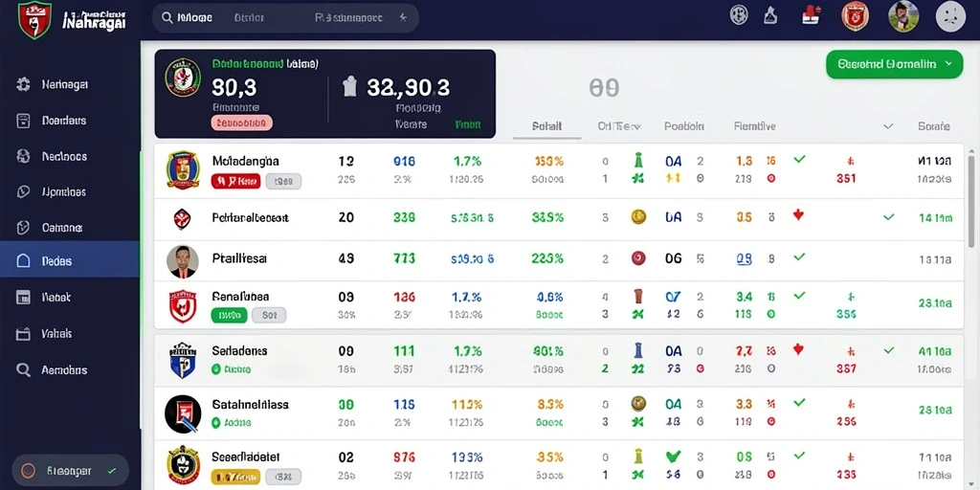The image size is (980, 490).
Task: Expand the chevron next to Soraie column
Action: point(888,126)
